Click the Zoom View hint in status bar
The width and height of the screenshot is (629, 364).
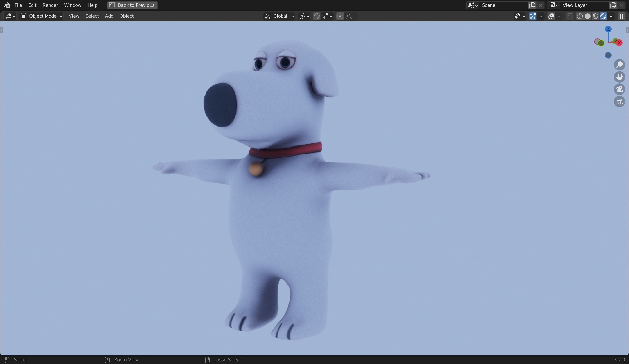coord(126,359)
